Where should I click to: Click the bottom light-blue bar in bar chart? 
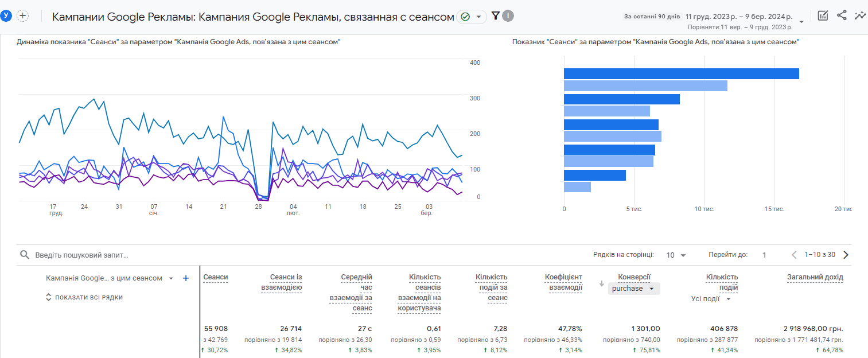click(x=577, y=187)
